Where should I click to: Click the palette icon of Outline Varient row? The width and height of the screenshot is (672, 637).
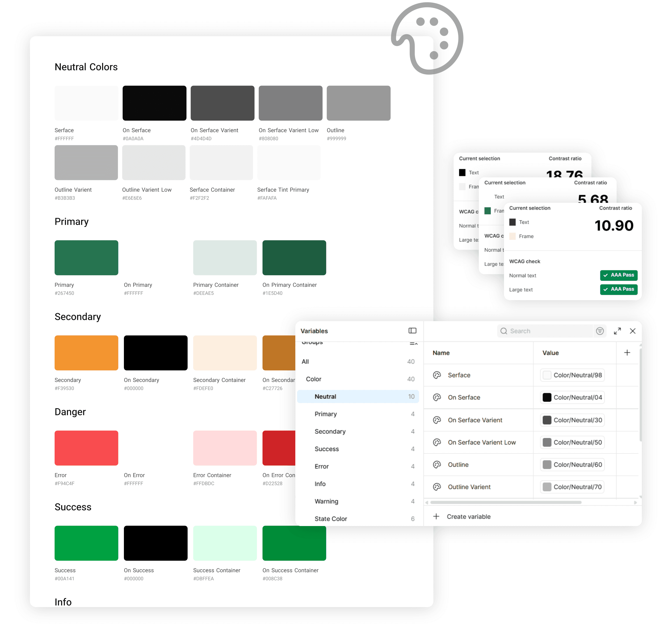coord(437,487)
